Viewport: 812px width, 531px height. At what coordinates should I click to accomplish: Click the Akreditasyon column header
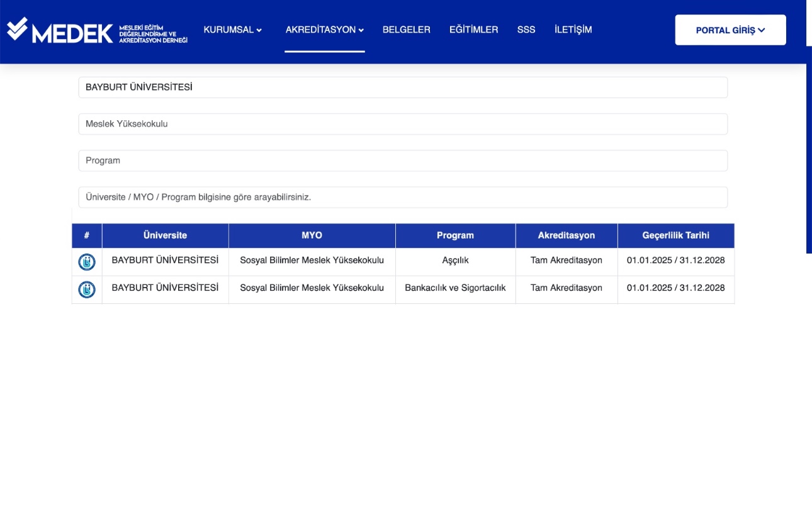[566, 235]
